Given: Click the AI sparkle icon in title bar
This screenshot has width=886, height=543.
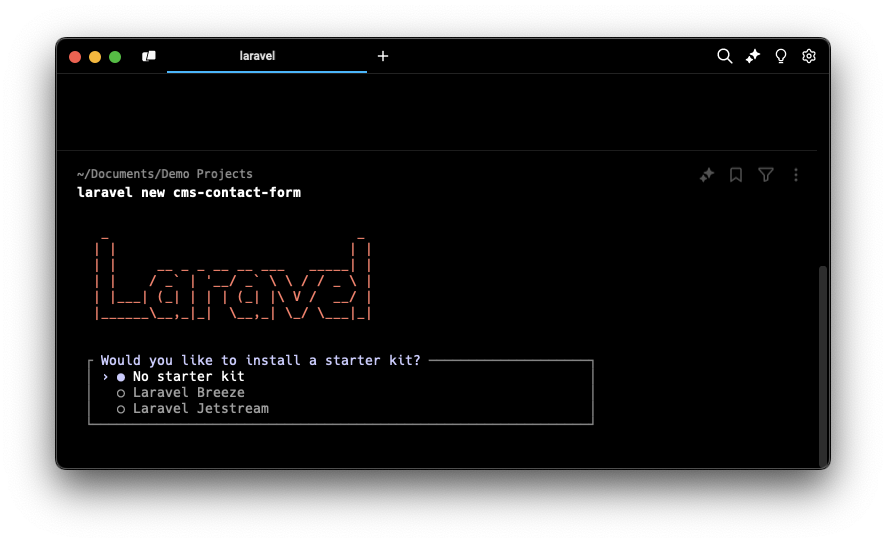Looking at the screenshot, I should pos(753,56).
